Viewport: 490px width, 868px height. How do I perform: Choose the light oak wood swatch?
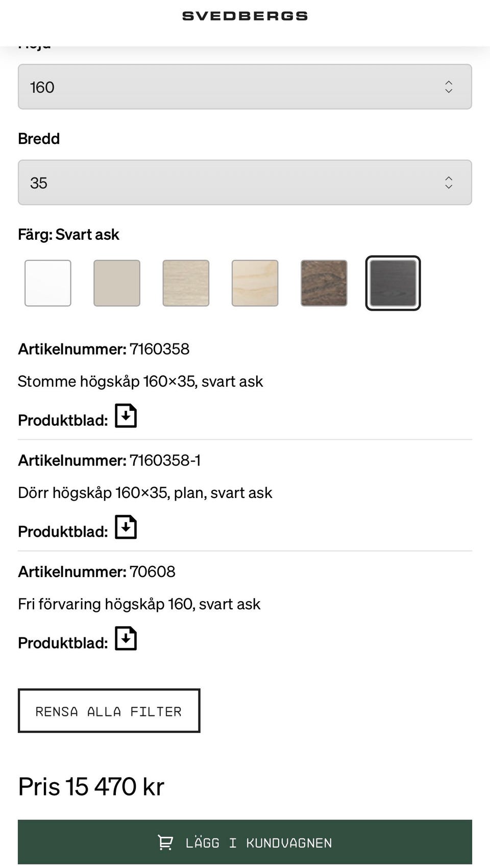click(x=186, y=283)
